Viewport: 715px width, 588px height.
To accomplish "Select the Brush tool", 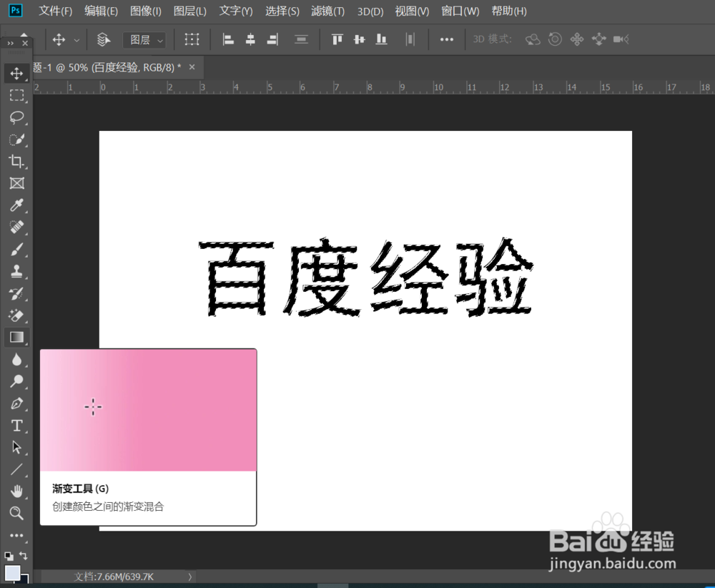I will click(17, 250).
